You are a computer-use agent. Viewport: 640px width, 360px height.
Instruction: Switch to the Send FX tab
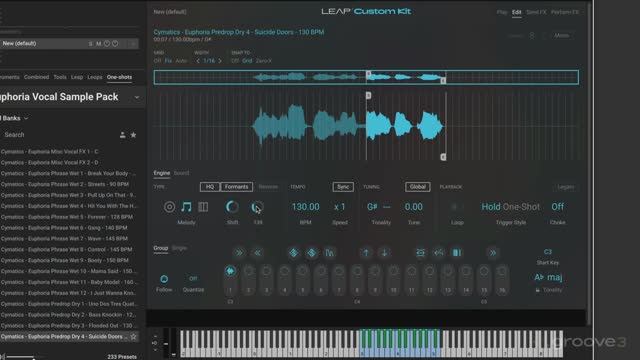point(536,12)
